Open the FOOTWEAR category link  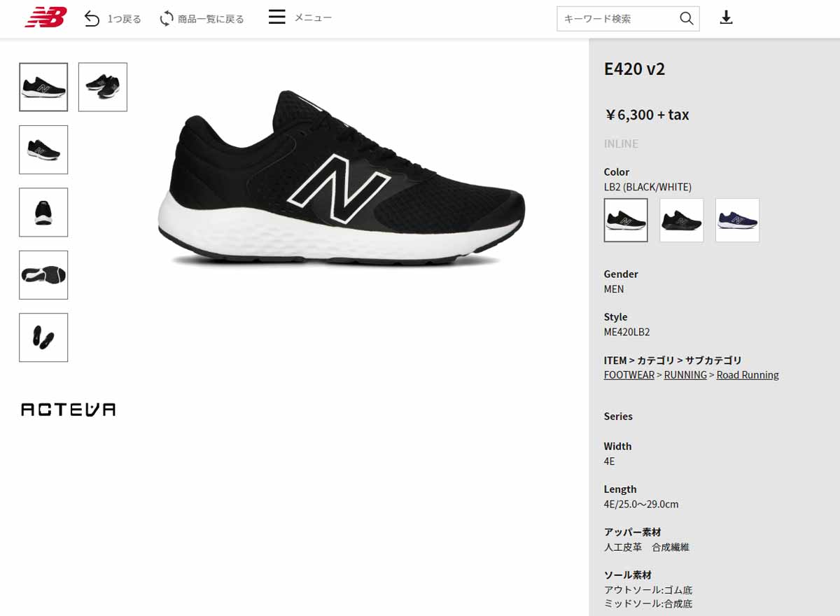pos(629,375)
